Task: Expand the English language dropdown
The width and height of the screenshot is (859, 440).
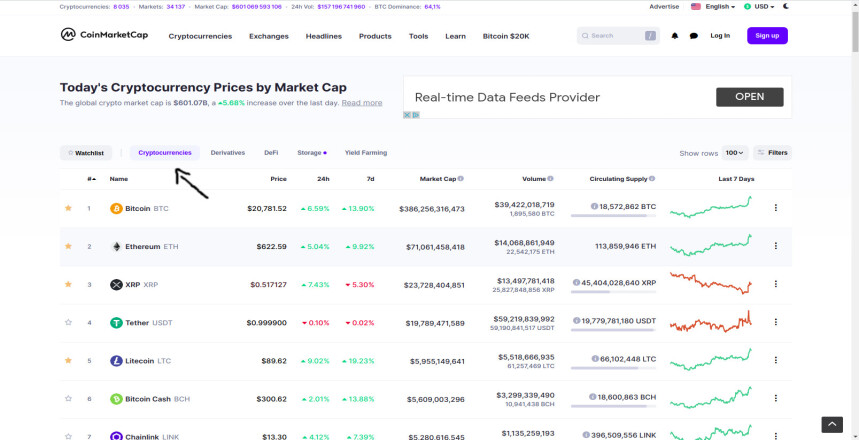Action: pos(713,7)
